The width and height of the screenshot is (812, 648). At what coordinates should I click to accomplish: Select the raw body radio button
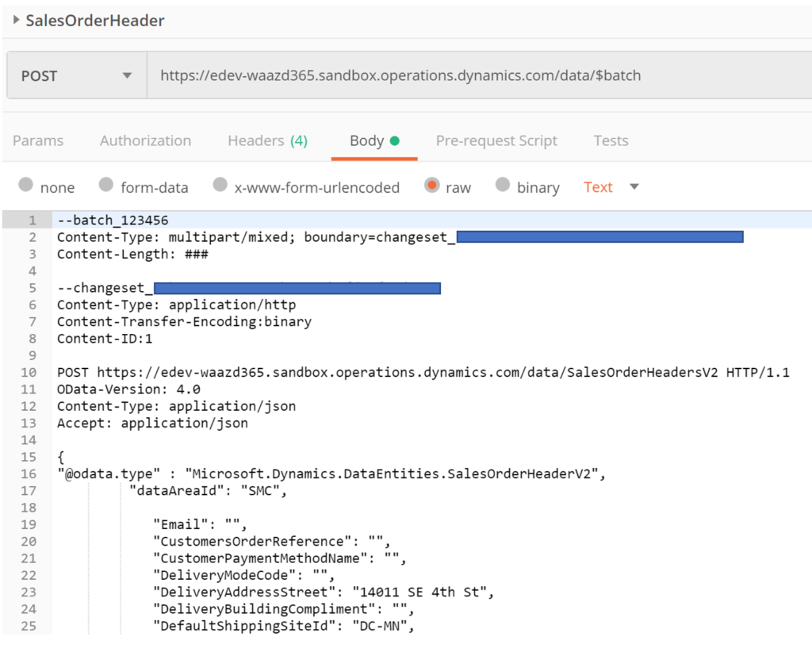(432, 186)
